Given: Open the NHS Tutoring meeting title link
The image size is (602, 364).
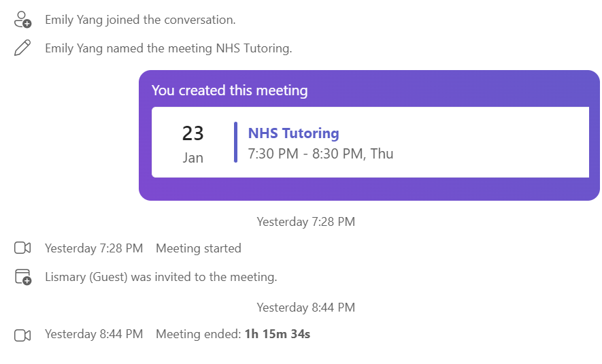Looking at the screenshot, I should coord(293,133).
